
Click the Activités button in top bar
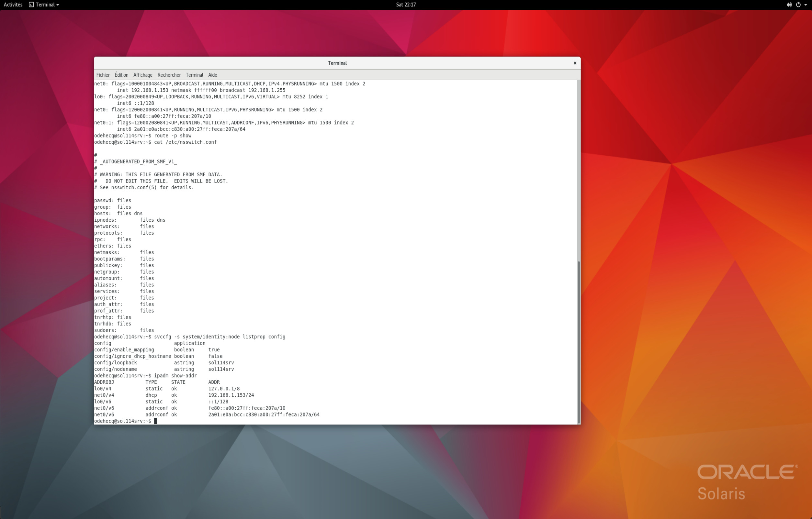pos(13,5)
